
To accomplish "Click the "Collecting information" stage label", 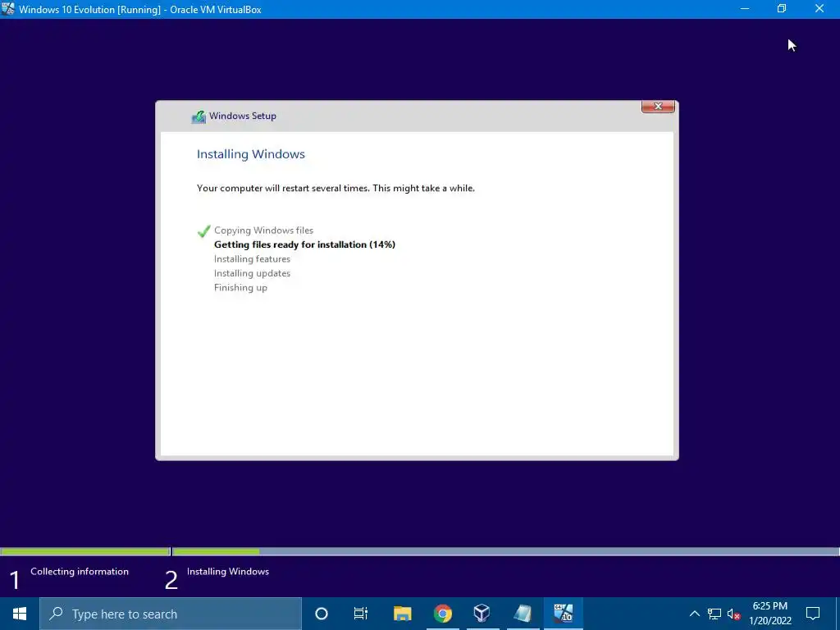I will [80, 572].
